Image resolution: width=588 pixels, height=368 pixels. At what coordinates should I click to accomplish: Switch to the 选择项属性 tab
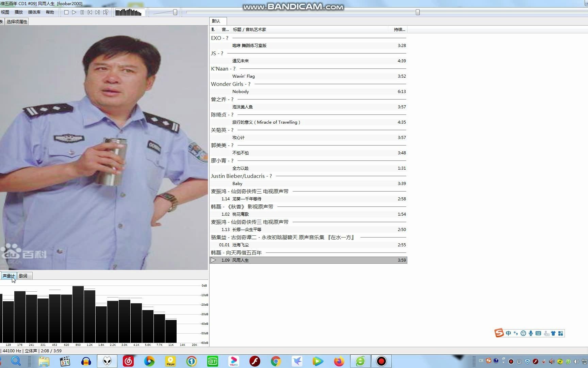click(x=17, y=21)
